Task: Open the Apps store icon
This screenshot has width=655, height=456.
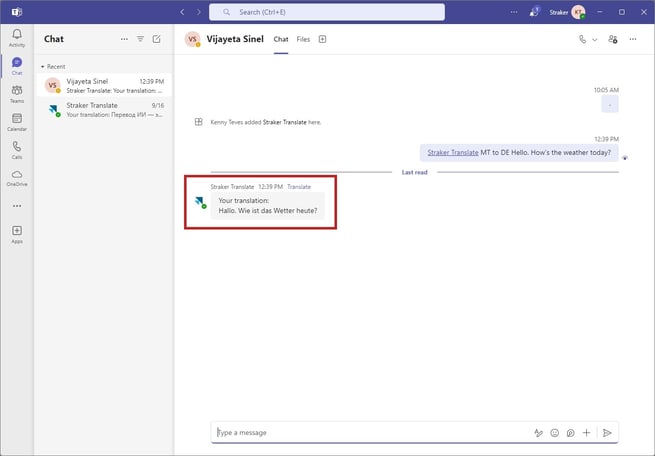Action: click(x=17, y=234)
